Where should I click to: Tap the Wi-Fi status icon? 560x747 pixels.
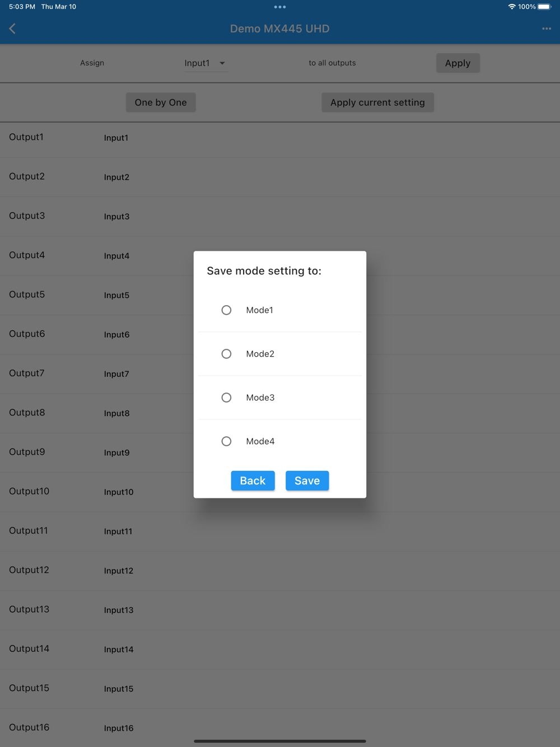coord(512,7)
